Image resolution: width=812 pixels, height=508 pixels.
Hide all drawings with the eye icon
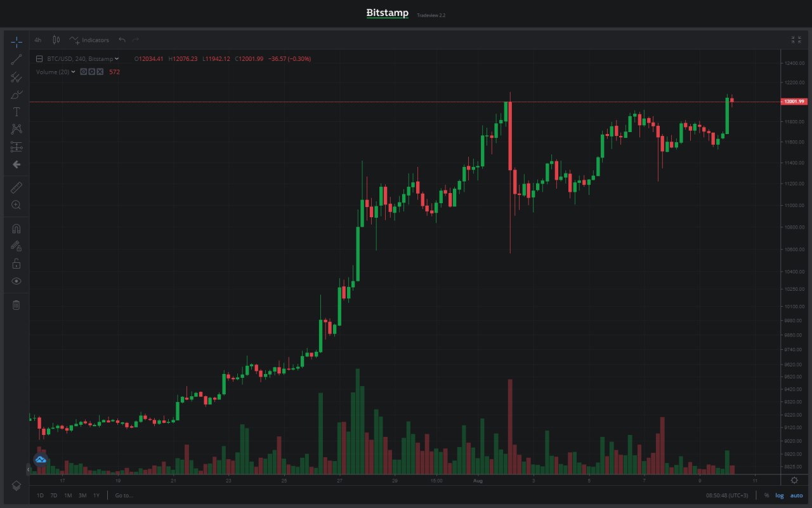[16, 281]
